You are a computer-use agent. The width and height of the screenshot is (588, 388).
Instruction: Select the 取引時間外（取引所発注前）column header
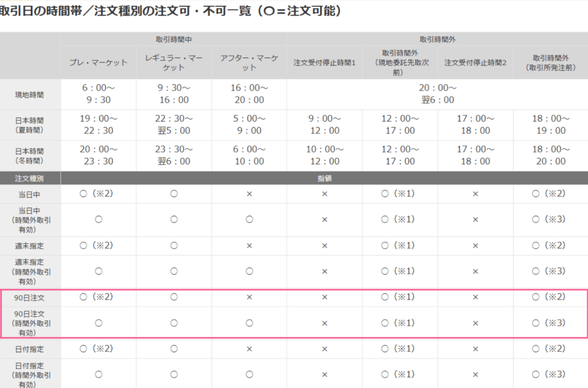tap(550, 62)
